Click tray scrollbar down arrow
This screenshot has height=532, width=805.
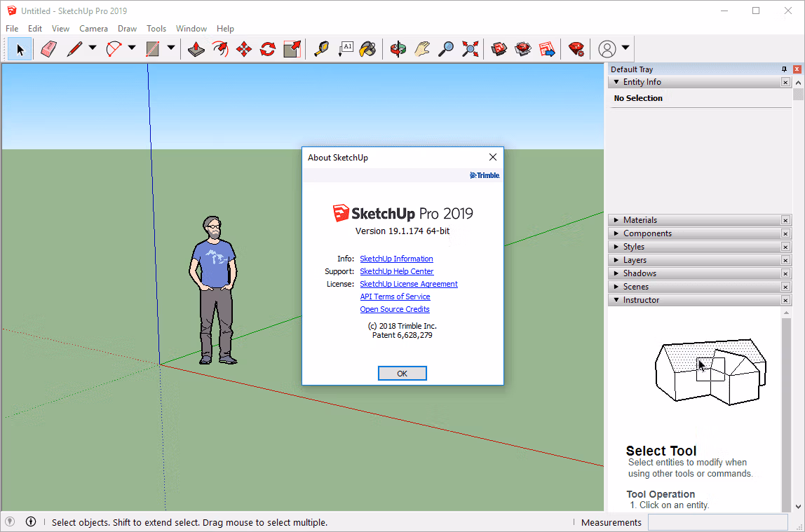coord(798,506)
